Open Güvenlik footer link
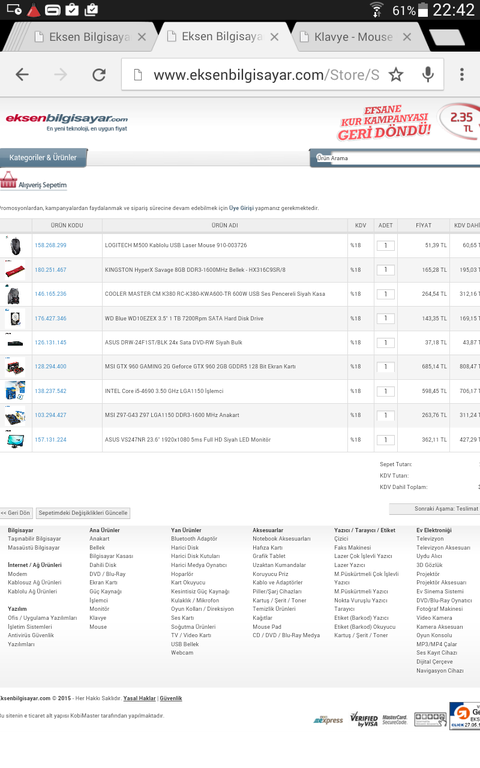480x768 pixels. 171,698
